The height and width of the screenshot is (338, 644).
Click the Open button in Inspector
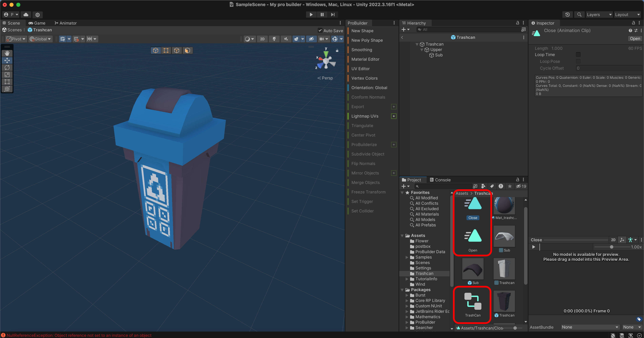(635, 38)
